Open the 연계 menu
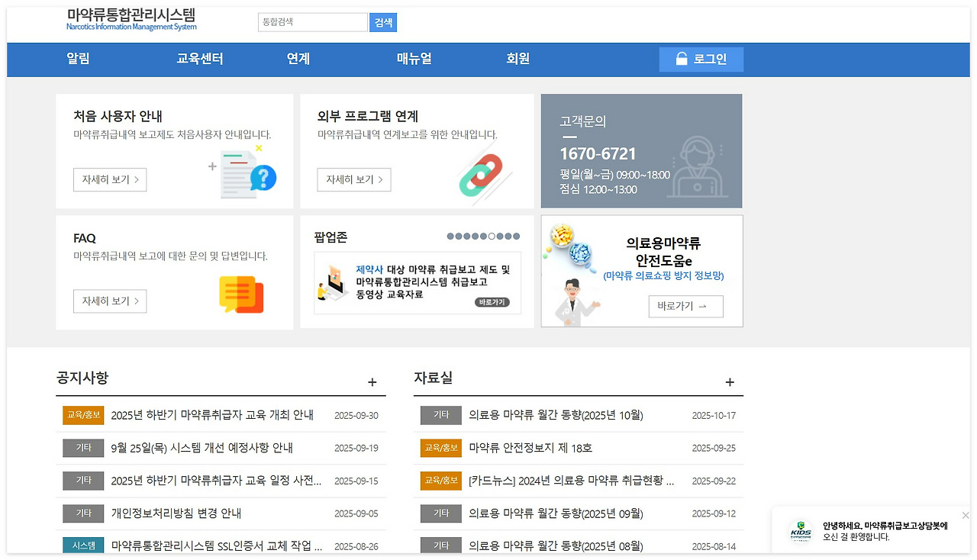The width and height of the screenshot is (977, 560). tap(298, 59)
